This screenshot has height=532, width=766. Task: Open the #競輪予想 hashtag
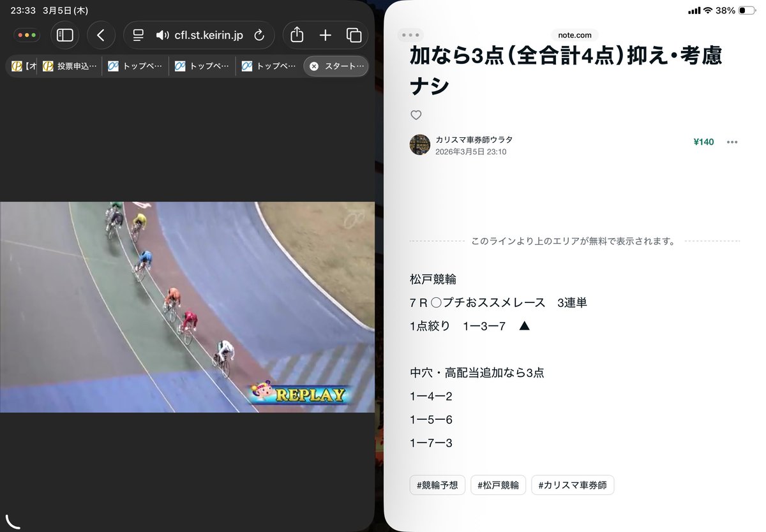coord(437,485)
